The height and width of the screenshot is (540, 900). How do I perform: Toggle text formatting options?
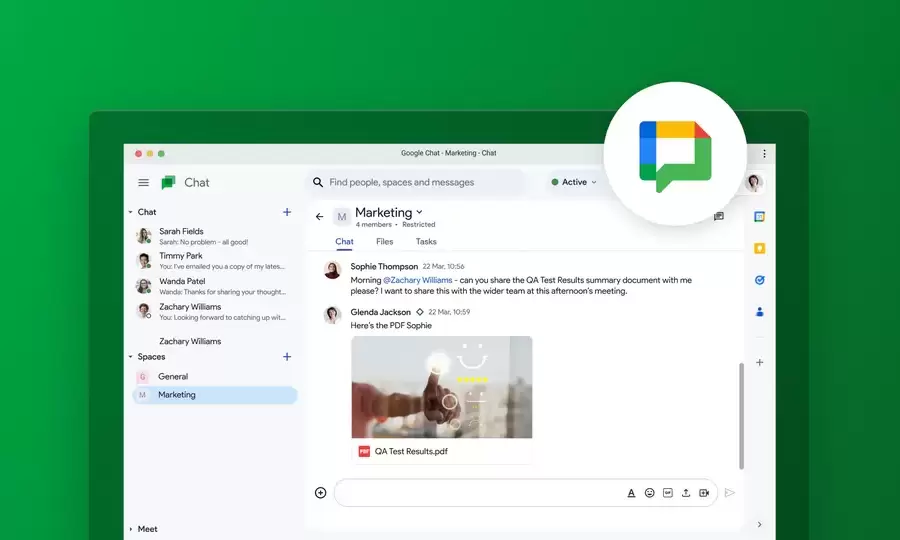coord(631,493)
